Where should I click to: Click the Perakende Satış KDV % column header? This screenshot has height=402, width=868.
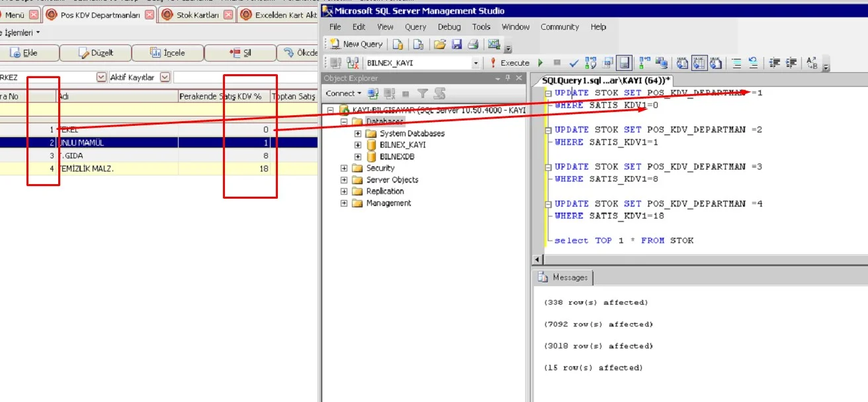tap(224, 97)
